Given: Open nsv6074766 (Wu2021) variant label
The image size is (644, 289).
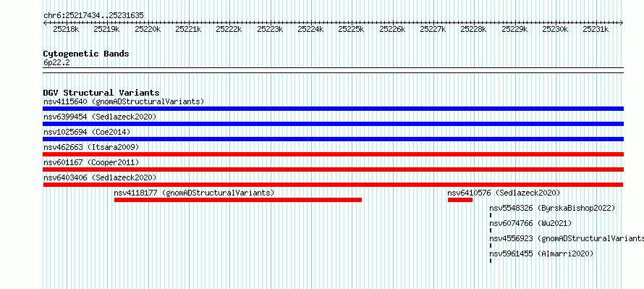Looking at the screenshot, I should tap(530, 223).
